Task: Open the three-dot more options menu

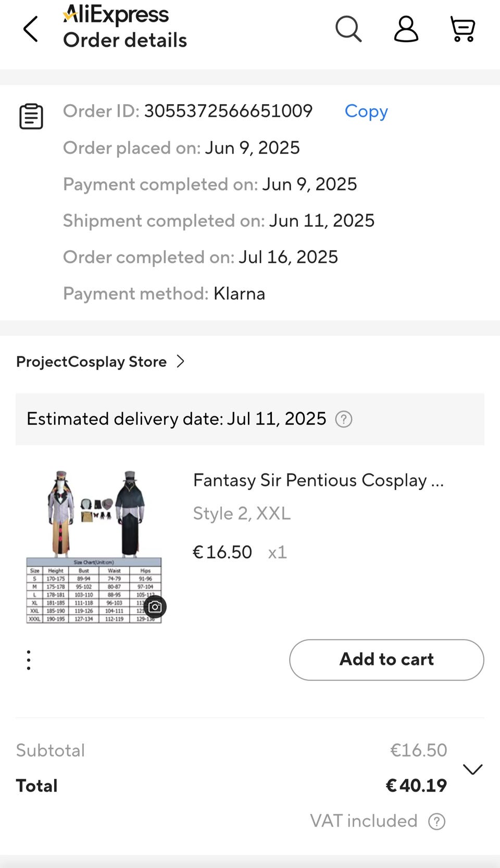Action: click(29, 660)
